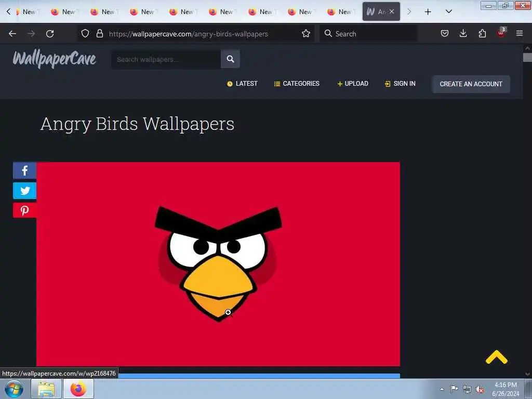Image resolution: width=532 pixels, height=399 pixels.
Task: Open the Action Center flag tray icon
Action: coord(454,389)
